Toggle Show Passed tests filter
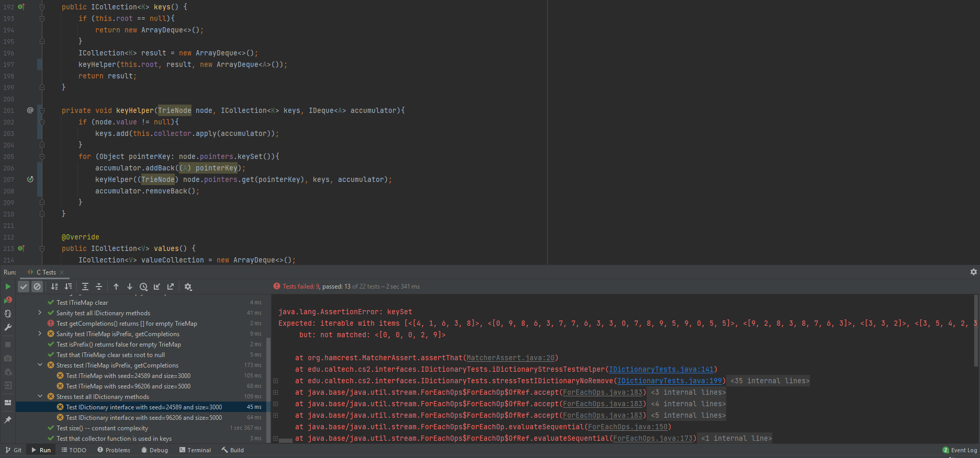Screen dimensions: 980x458 [x=24, y=287]
